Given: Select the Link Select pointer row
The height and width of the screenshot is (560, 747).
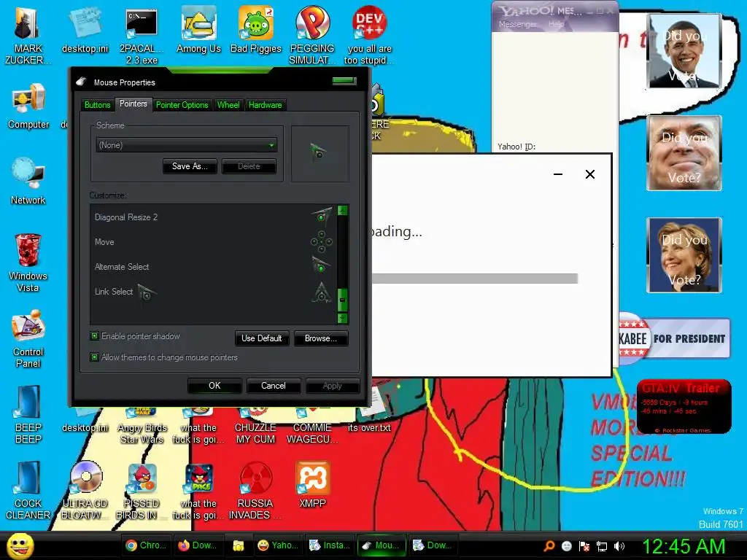Looking at the screenshot, I should click(214, 292).
